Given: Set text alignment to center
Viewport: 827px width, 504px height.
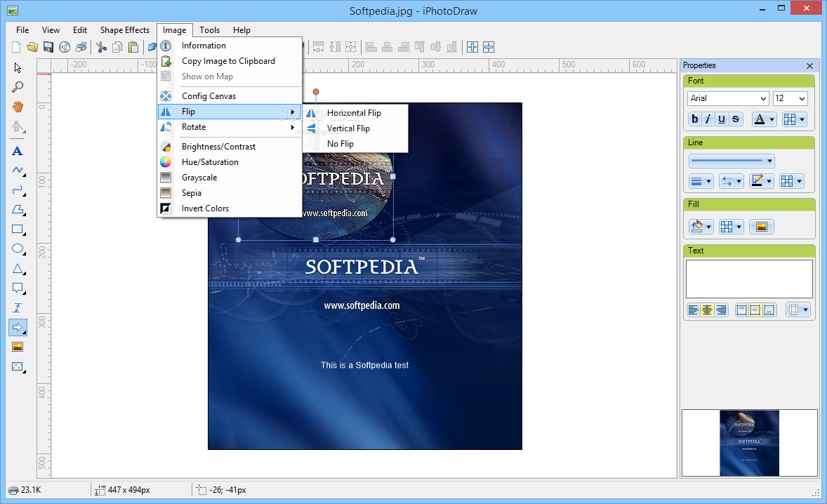Looking at the screenshot, I should (707, 310).
